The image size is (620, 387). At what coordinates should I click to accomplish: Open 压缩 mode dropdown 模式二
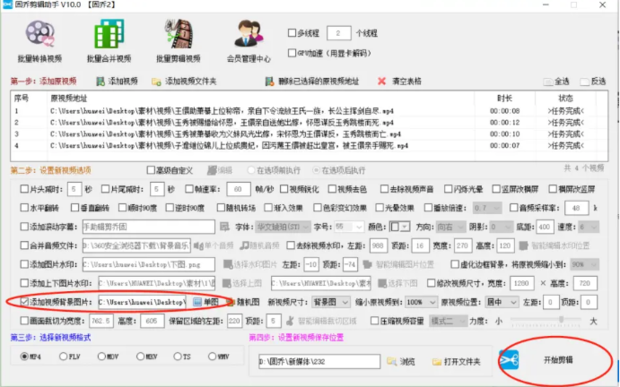click(x=448, y=321)
